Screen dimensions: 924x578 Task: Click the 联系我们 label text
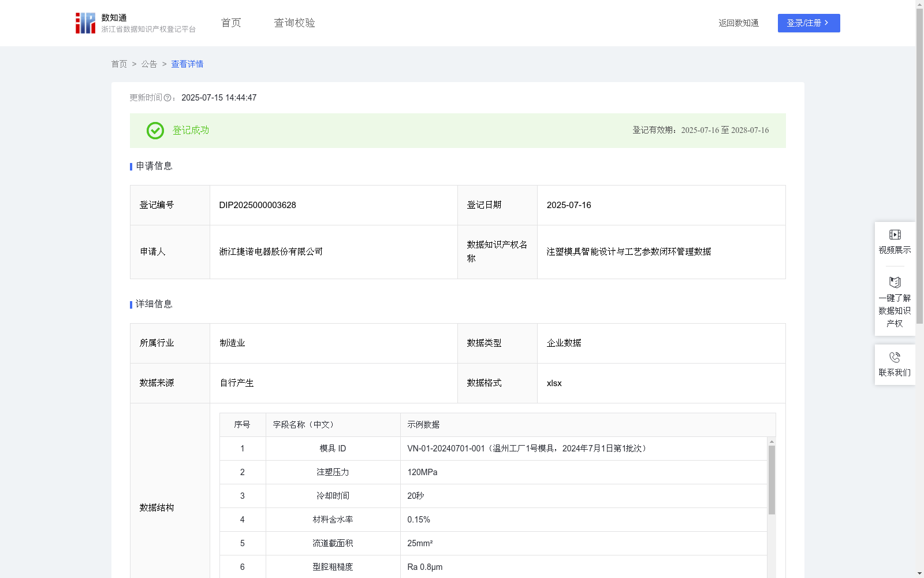pos(895,373)
